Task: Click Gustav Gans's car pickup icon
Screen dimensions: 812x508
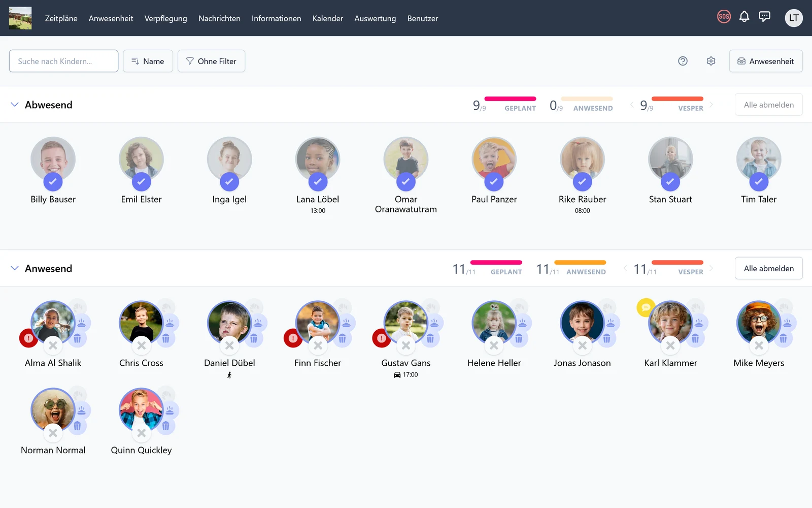Action: [397, 375]
